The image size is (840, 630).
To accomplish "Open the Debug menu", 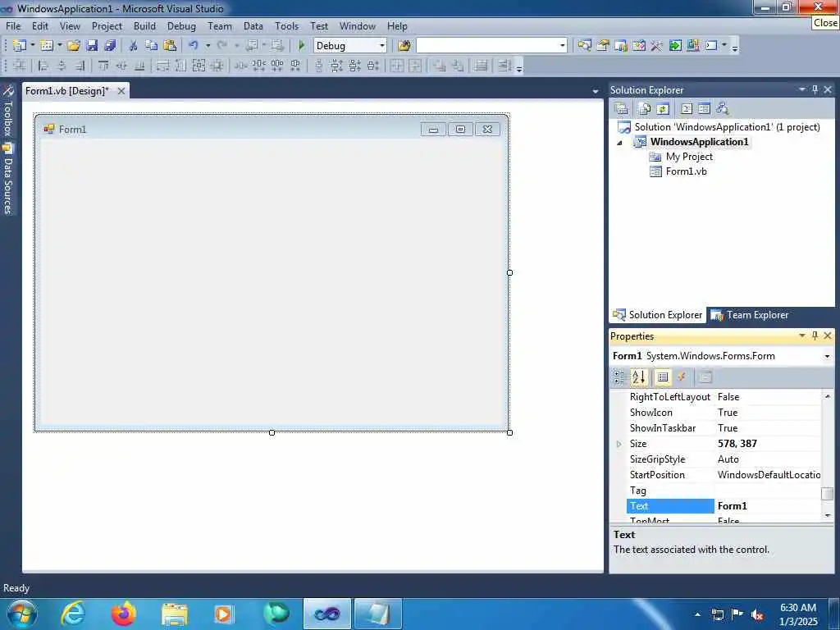I will [x=181, y=25].
